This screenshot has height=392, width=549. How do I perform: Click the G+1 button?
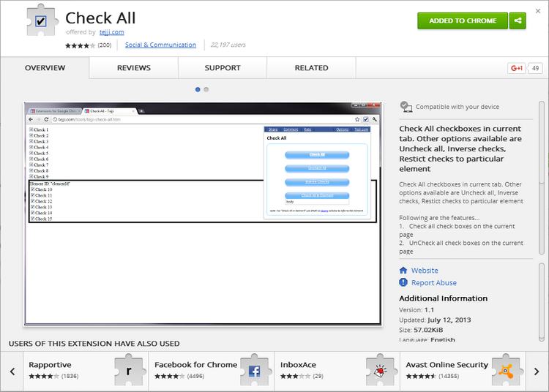click(516, 68)
